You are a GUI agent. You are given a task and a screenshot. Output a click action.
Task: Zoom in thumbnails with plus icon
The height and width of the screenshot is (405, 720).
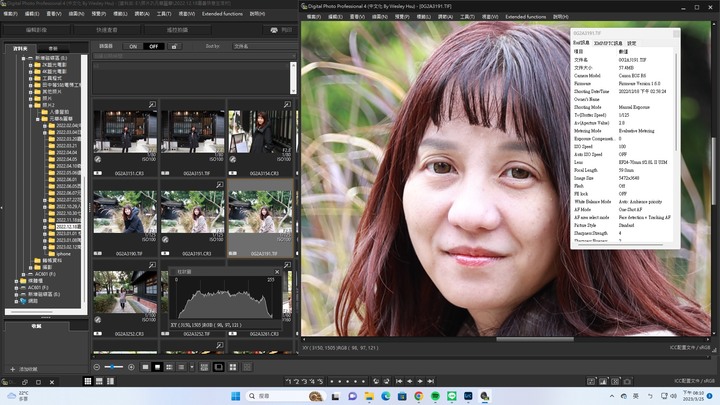[x=131, y=367]
